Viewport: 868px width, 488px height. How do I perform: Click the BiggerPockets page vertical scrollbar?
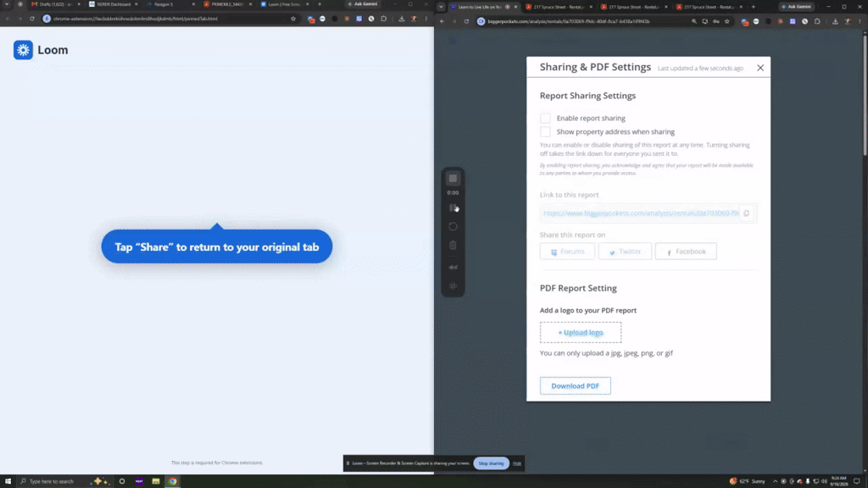pyautogui.click(x=865, y=94)
